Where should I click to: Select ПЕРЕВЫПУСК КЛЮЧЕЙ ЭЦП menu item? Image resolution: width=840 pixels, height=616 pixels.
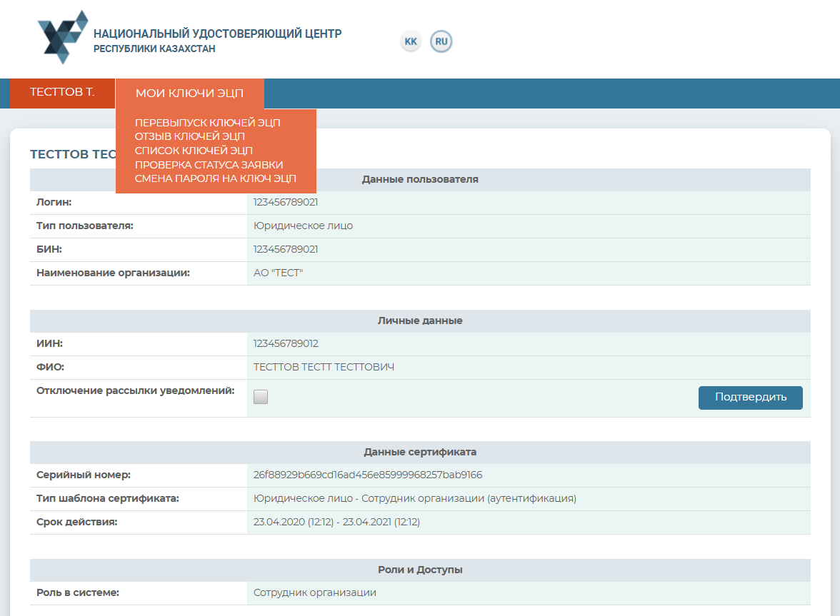(207, 123)
